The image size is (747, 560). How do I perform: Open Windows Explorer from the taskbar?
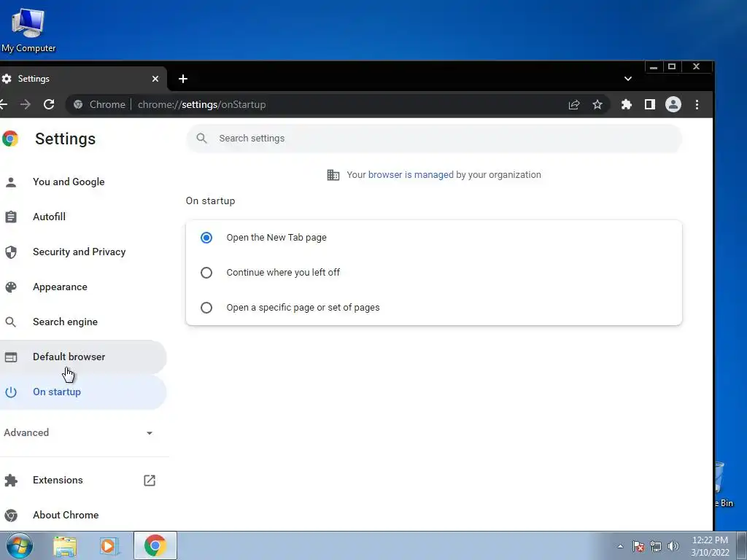pos(65,545)
